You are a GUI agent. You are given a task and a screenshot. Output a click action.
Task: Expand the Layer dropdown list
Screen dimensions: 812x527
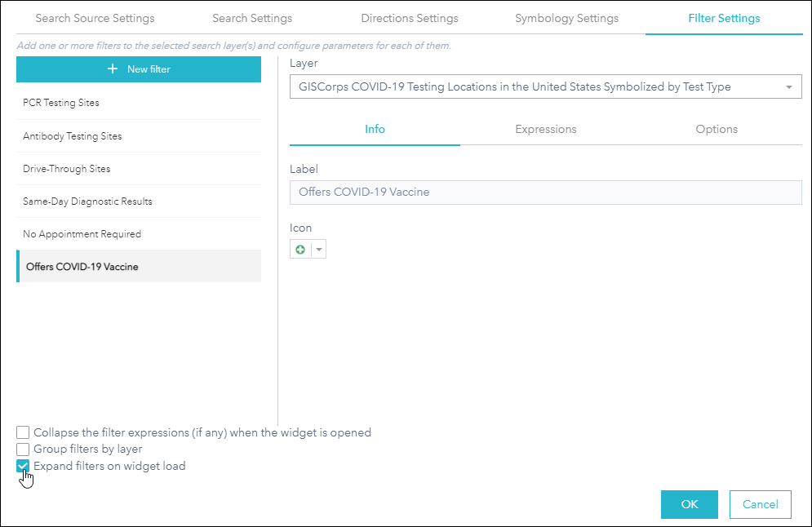[x=789, y=87]
